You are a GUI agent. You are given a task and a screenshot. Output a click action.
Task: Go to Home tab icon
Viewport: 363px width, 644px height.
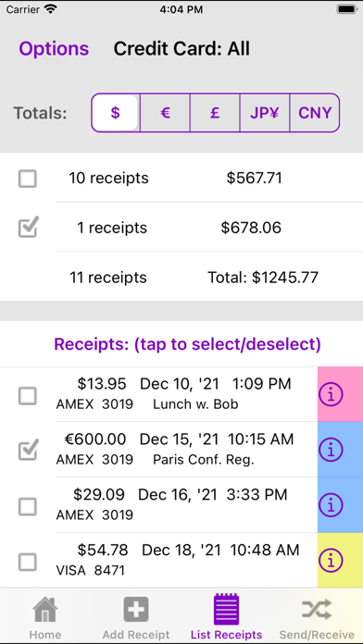tap(45, 610)
